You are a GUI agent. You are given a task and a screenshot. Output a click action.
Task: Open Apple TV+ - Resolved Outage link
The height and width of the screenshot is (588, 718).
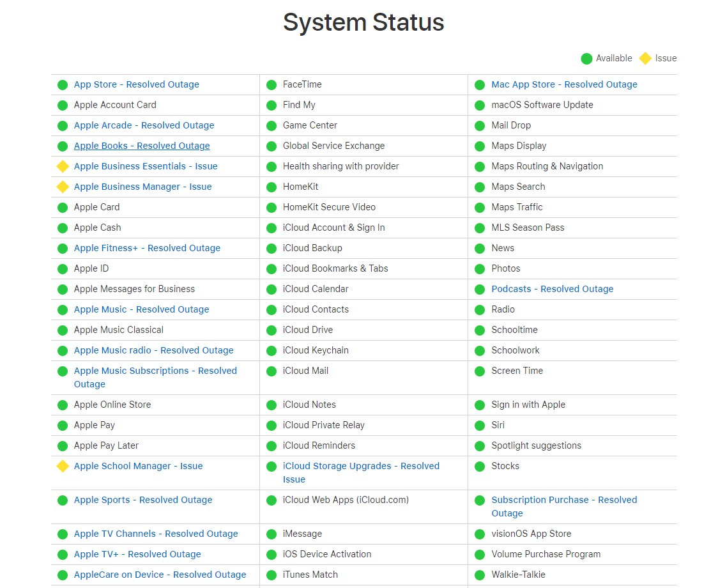click(x=137, y=554)
